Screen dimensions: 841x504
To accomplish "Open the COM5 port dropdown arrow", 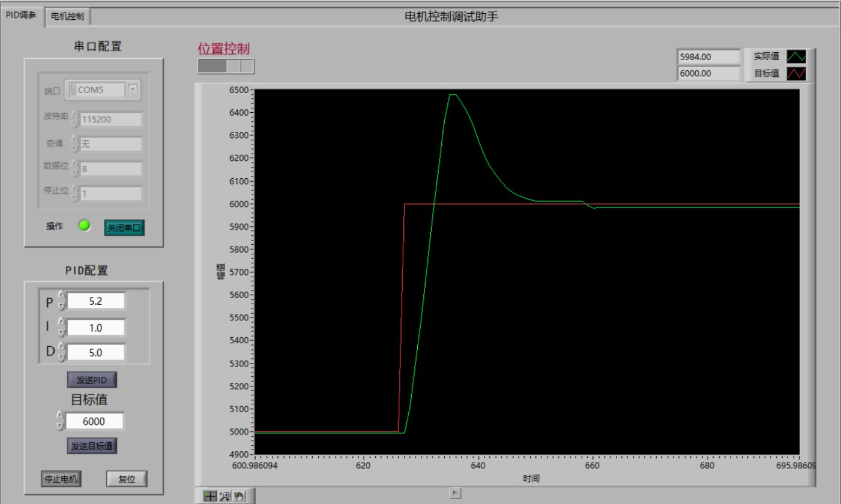I will [133, 89].
